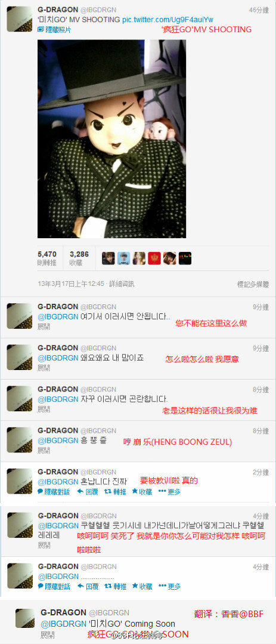276x644 pixels.
Task: Click 標記多媒體 to flag media
Action: [253, 284]
